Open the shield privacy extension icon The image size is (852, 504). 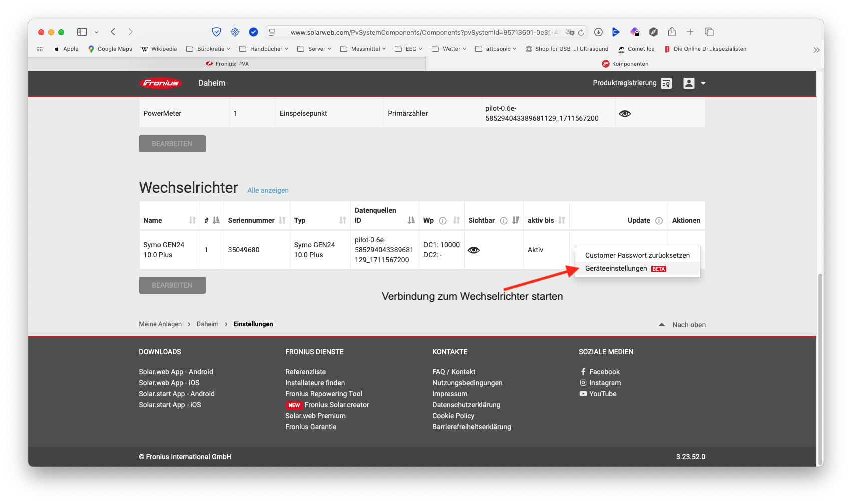pyautogui.click(x=216, y=32)
